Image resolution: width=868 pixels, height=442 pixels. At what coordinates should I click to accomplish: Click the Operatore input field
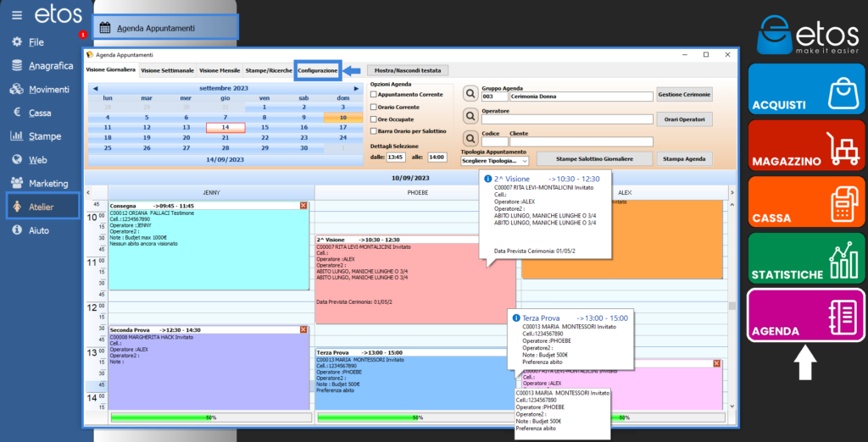click(x=567, y=119)
